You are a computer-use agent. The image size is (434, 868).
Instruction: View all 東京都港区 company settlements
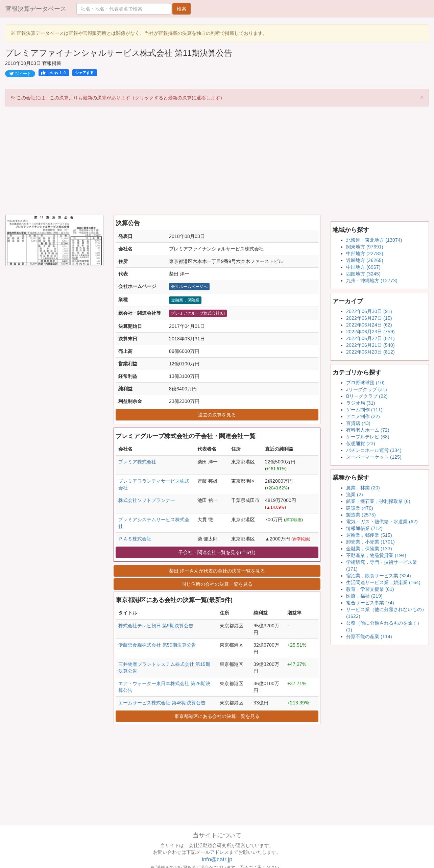[217, 716]
